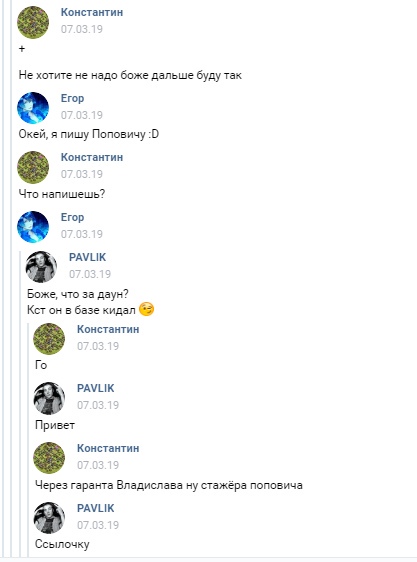Click PAVLIK's avatar above "Привет"
Image resolution: width=417 pixels, height=562 pixels.
49,398
